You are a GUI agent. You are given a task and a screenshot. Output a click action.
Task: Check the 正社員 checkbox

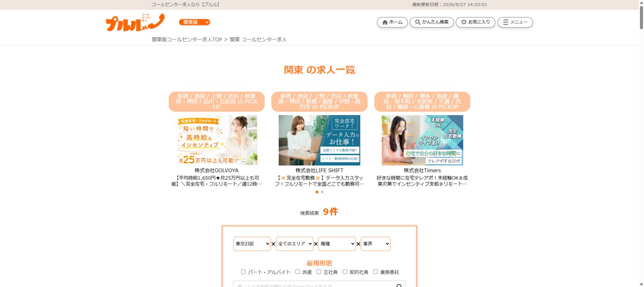click(x=319, y=272)
